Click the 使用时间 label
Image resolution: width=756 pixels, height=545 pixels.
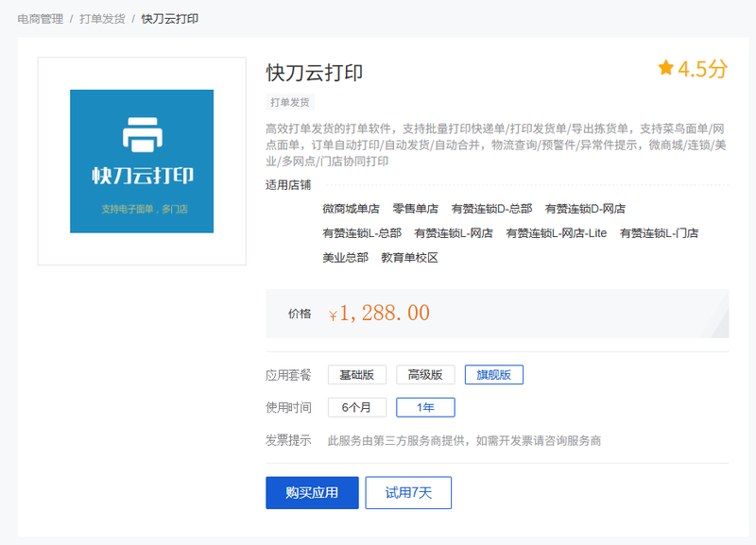pyautogui.click(x=288, y=408)
